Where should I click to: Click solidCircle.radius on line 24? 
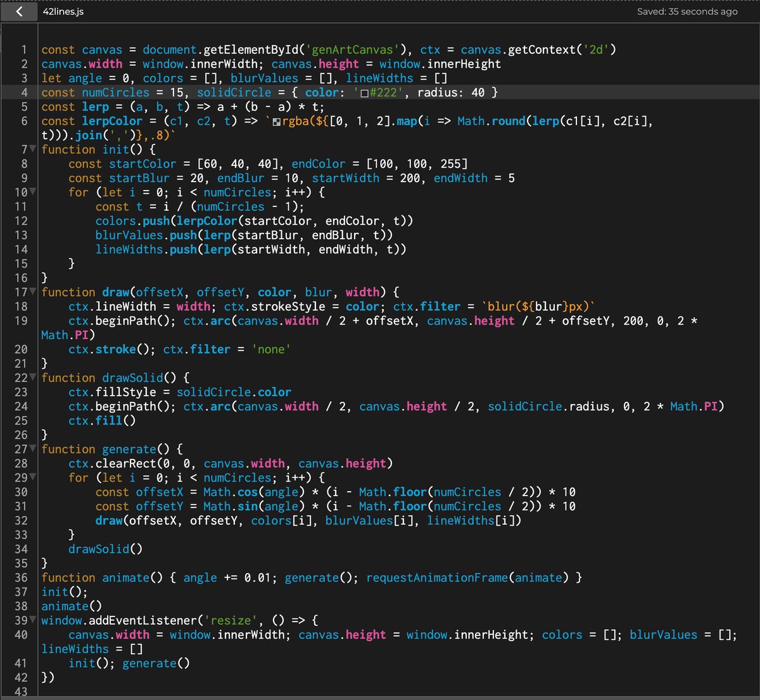(549, 406)
